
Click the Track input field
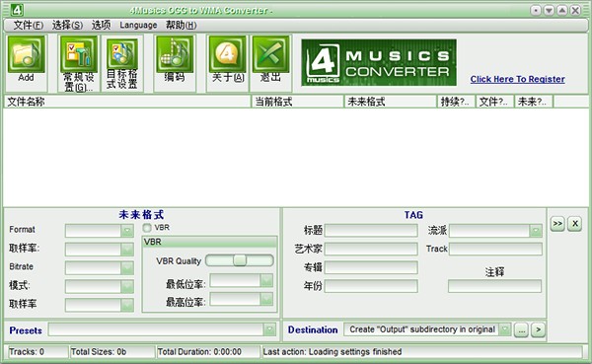(x=495, y=249)
